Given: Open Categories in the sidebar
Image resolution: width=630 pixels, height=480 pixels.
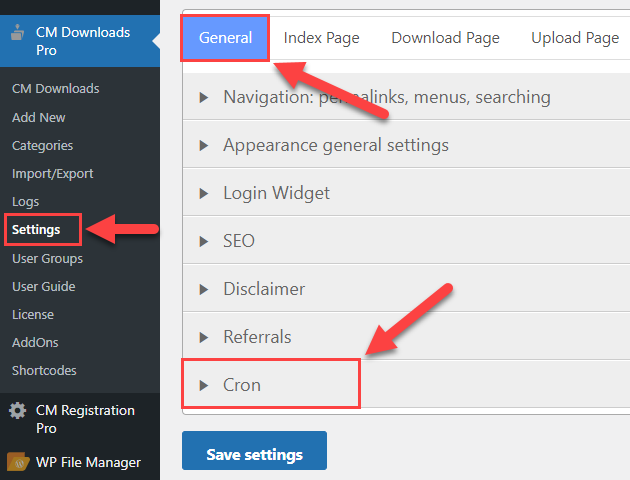Looking at the screenshot, I should pos(43,145).
